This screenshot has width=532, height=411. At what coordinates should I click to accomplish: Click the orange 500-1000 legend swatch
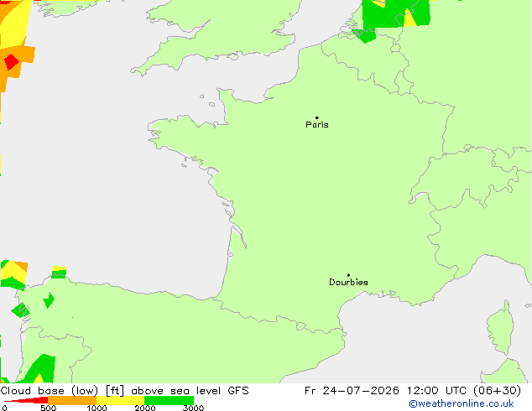[72, 400]
